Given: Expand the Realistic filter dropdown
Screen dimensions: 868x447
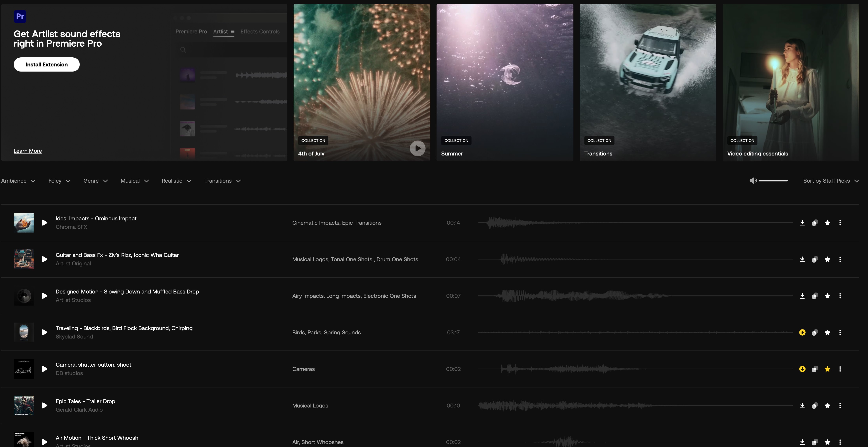Looking at the screenshot, I should point(177,181).
